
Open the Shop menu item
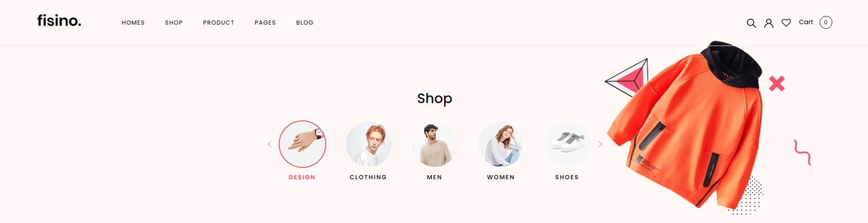click(174, 23)
